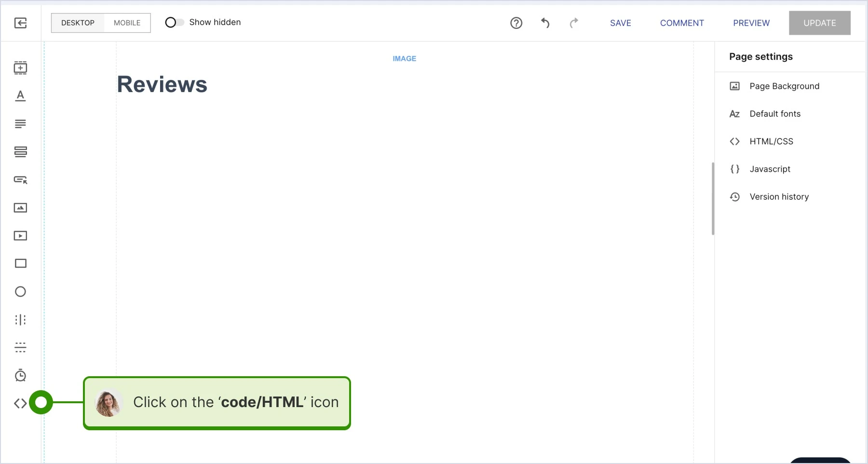Select the headline text tool icon
This screenshot has height=464, width=868.
(x=20, y=96)
